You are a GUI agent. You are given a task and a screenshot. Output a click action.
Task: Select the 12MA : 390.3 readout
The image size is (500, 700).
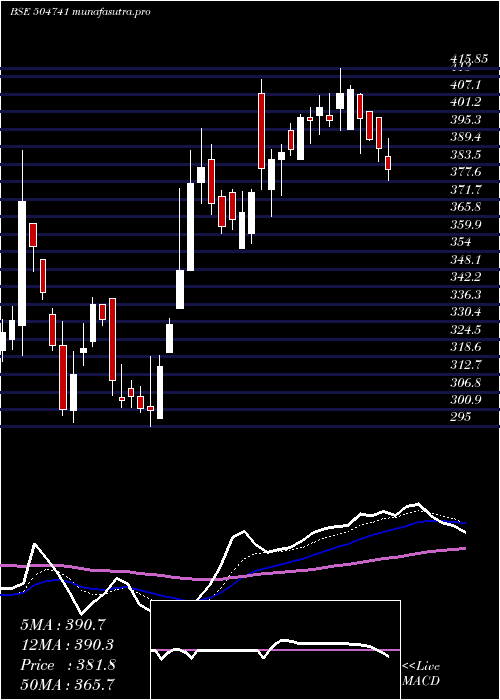click(x=67, y=645)
